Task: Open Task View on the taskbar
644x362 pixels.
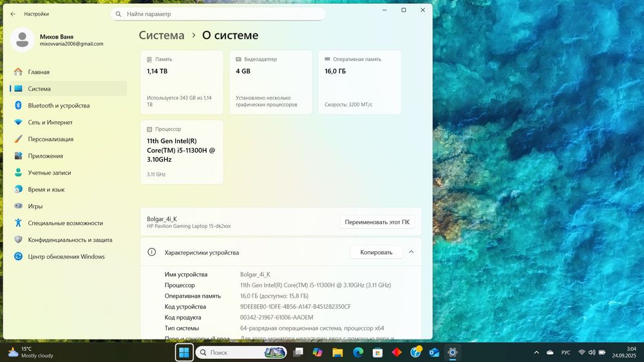Action: coord(298,352)
